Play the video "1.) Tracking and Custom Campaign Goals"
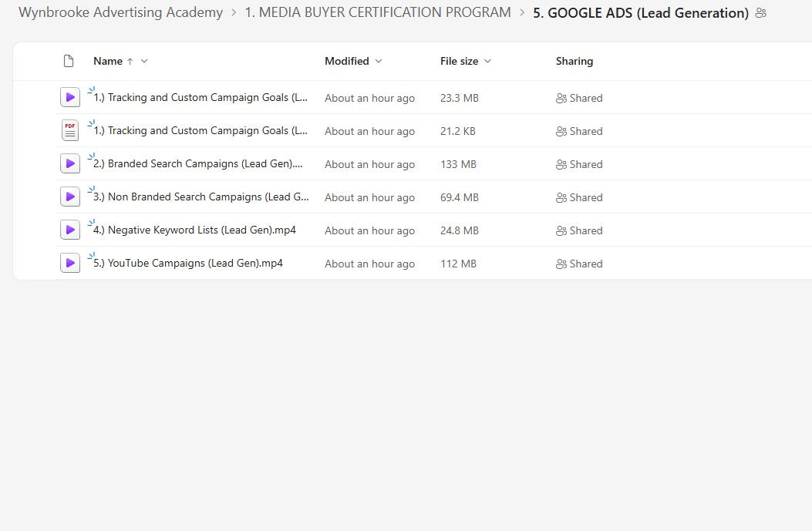Screen dimensions: 812x531 tap(70, 96)
